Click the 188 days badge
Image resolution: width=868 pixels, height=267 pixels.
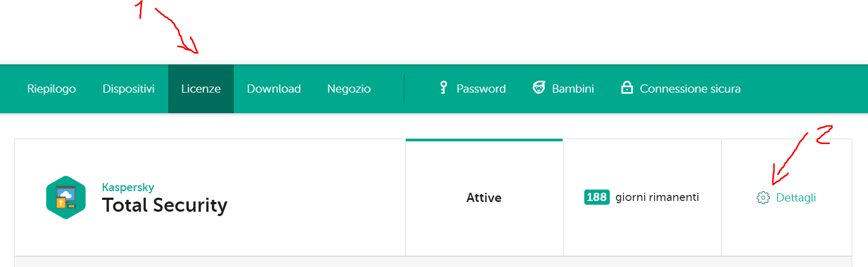[x=597, y=197]
